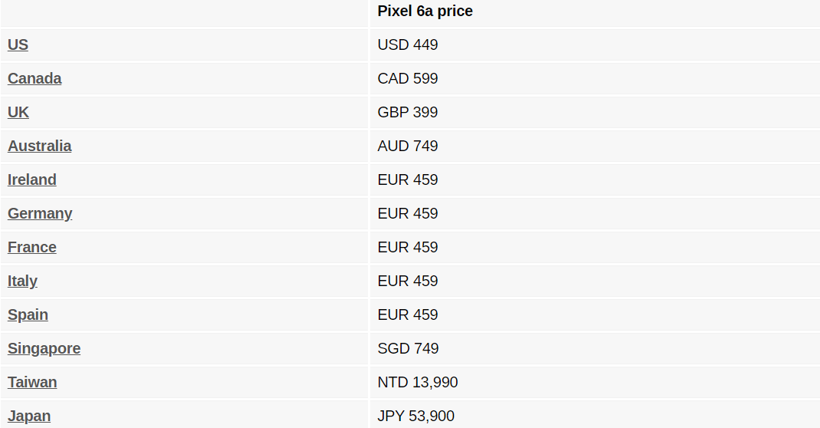The image size is (820, 428).
Task: Open the Australia link
Action: (x=40, y=146)
